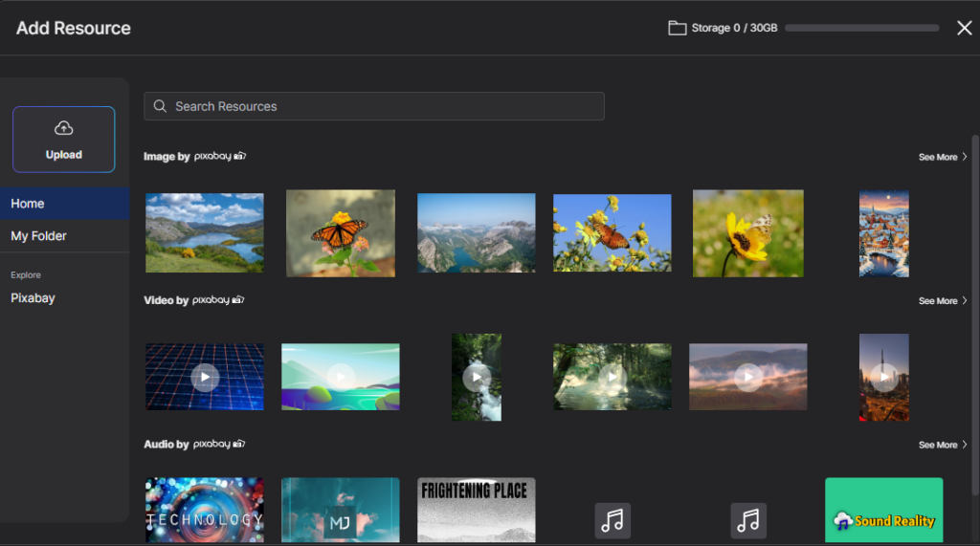
Task: Click the Pixabay logo beside Image by
Action: pyautogui.click(x=220, y=156)
